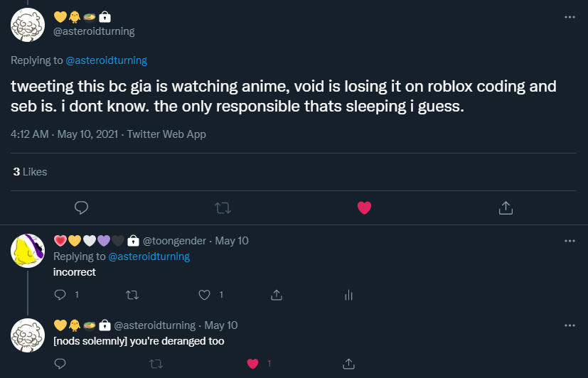This screenshot has height=378, width=588.
Task: Reply to the "nods solemnly" tweet
Action: 60,364
